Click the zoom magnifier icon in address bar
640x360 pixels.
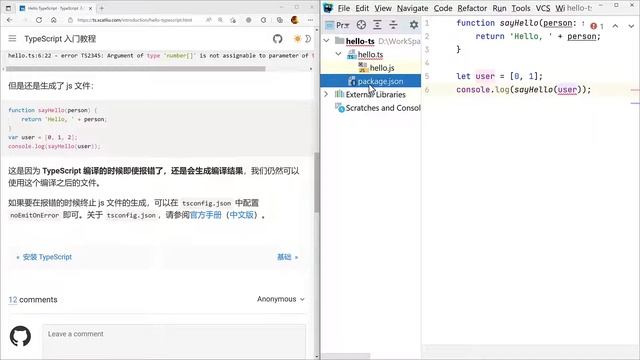(220, 20)
